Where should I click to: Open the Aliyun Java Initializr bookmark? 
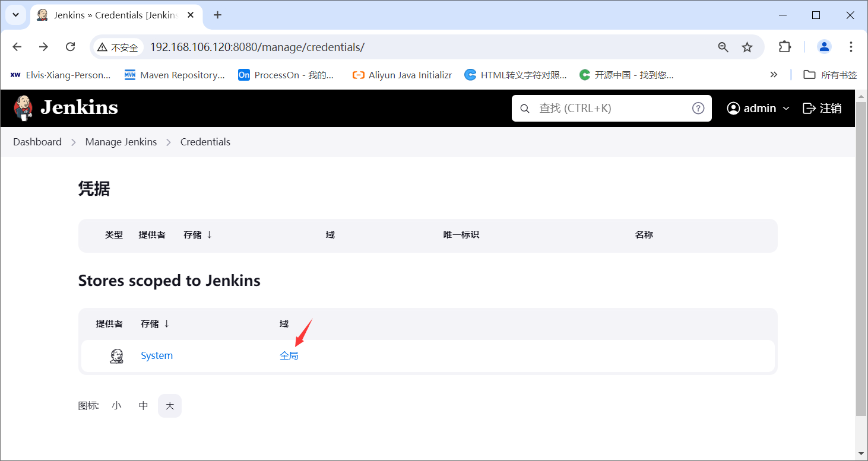pos(402,75)
